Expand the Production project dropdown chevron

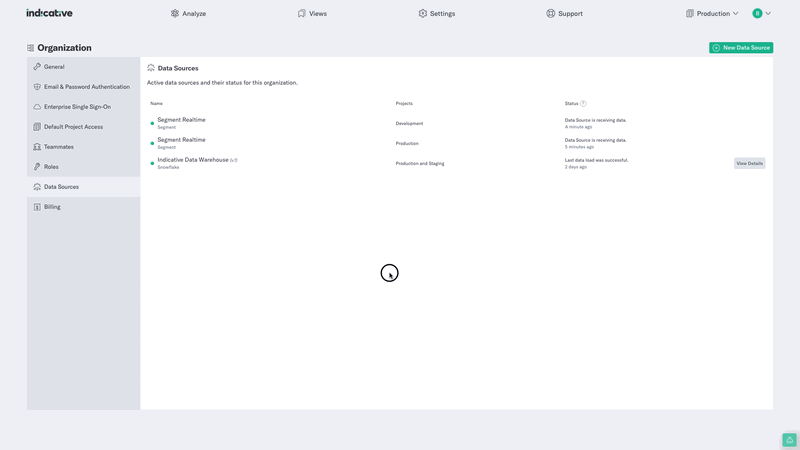tap(736, 14)
